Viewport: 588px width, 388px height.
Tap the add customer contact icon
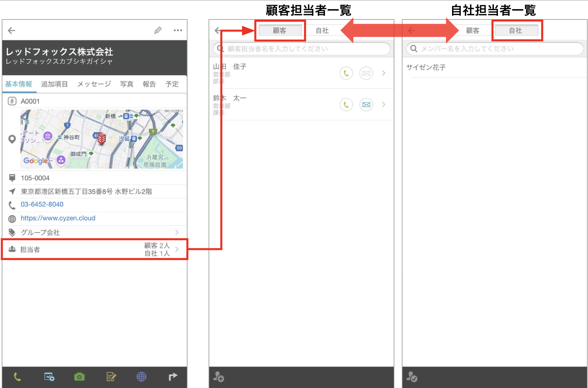click(219, 377)
